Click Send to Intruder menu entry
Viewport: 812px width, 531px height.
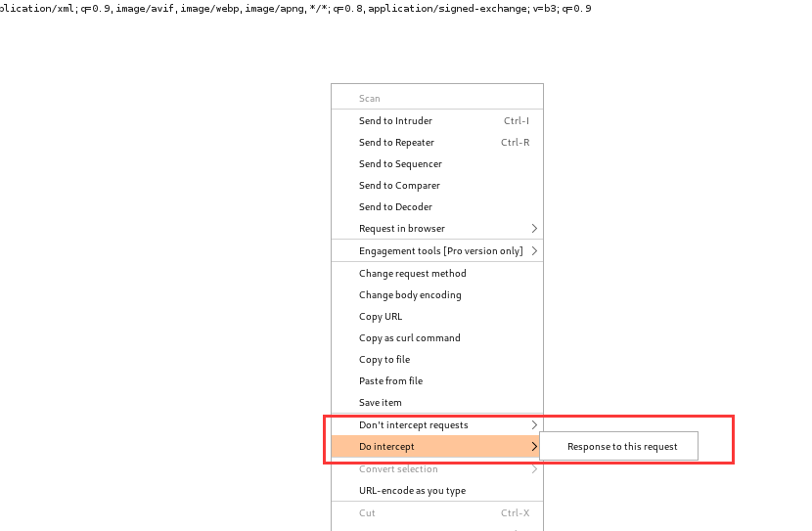point(395,121)
